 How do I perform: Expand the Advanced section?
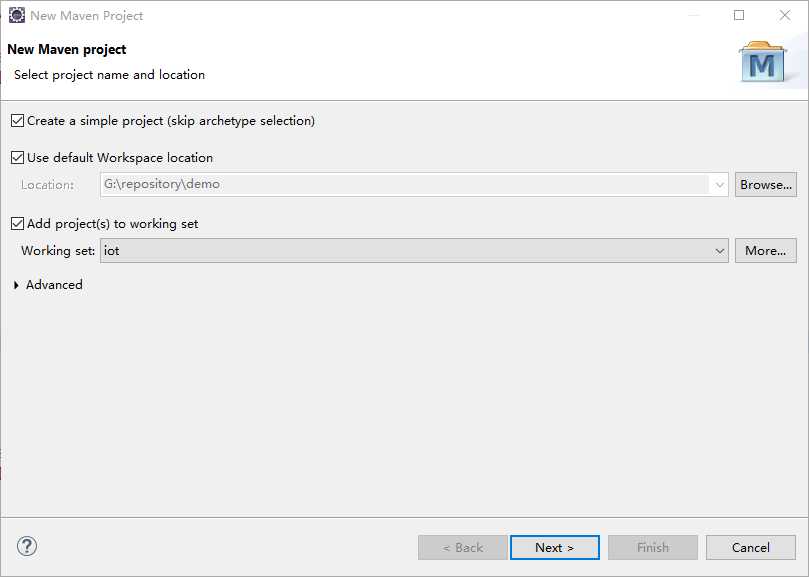(17, 285)
